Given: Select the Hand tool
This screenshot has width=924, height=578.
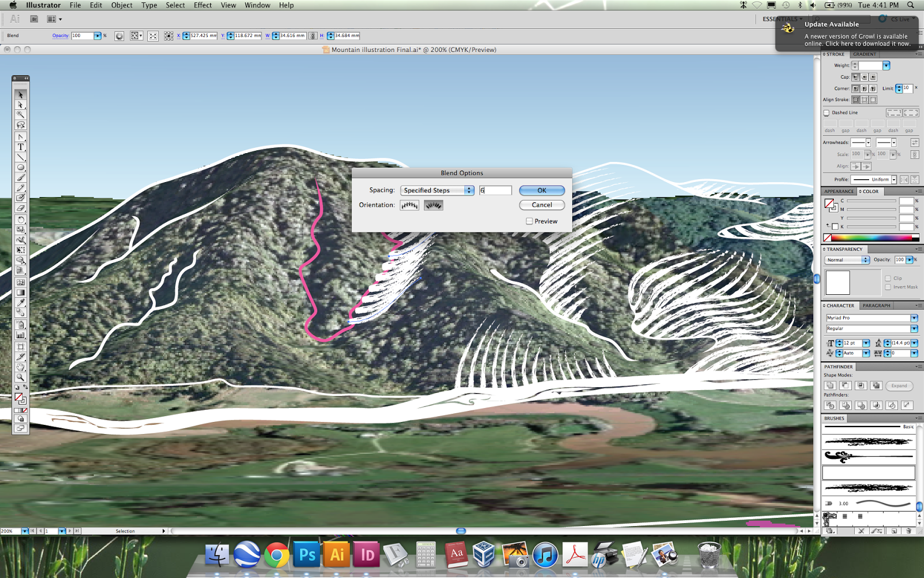Looking at the screenshot, I should (x=21, y=367).
